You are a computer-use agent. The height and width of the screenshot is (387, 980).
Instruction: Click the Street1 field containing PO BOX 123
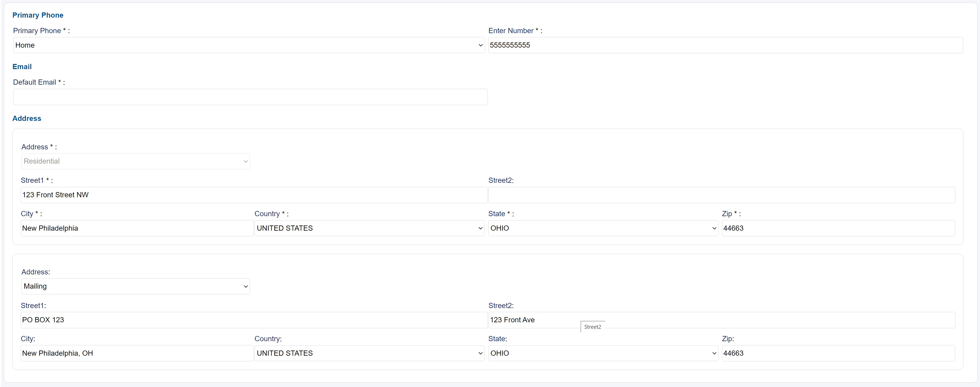(254, 320)
